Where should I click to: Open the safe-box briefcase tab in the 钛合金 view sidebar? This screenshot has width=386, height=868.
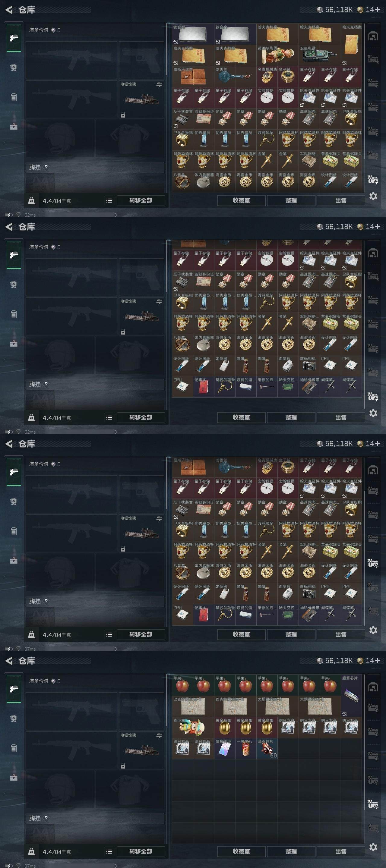click(14, 127)
